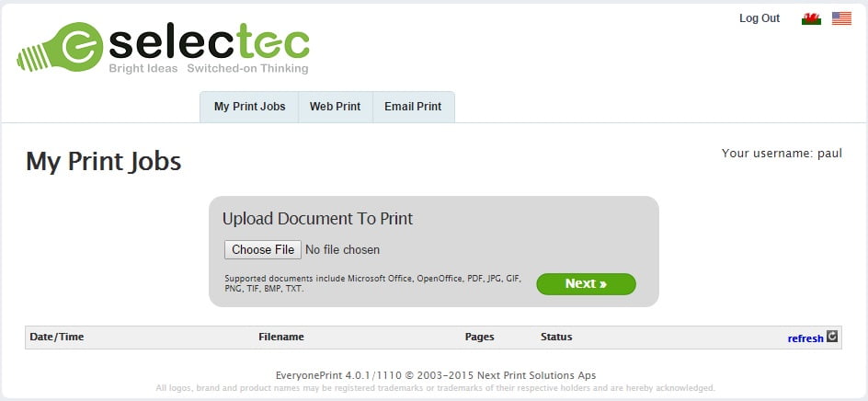This screenshot has width=868, height=401.
Task: Switch language using the Welsh flag icon
Action: click(811, 18)
